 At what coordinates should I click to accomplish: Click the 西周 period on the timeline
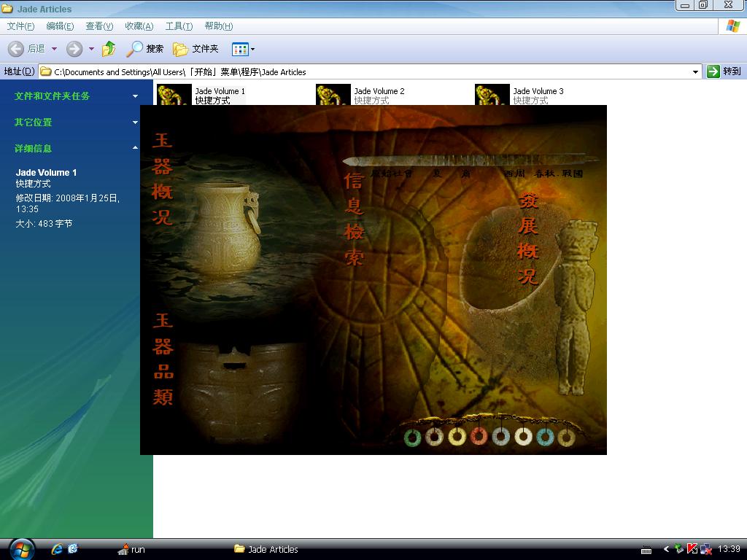(x=514, y=174)
